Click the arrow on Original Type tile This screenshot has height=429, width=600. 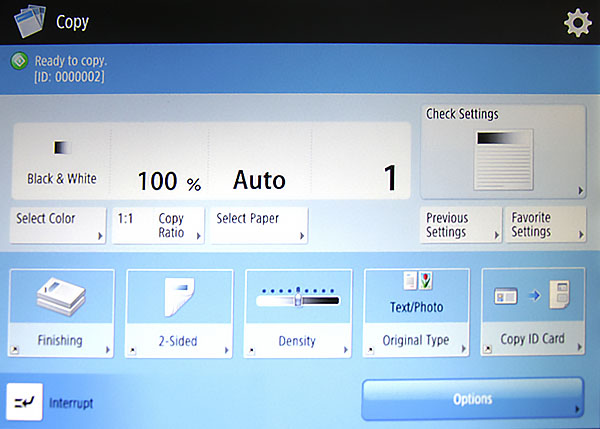click(x=463, y=349)
